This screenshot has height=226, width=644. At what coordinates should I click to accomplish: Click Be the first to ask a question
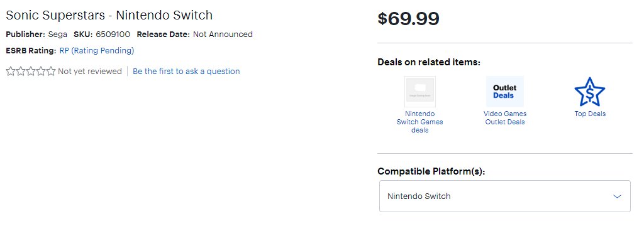[186, 72]
